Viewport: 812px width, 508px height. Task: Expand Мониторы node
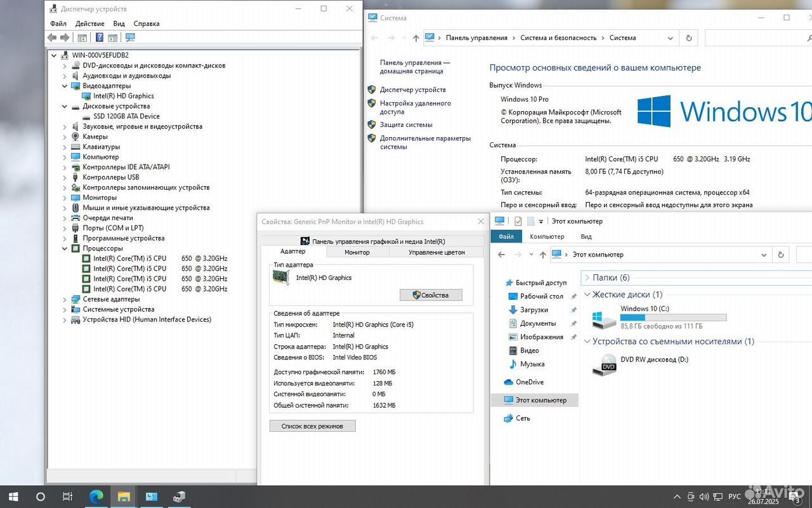click(x=65, y=197)
